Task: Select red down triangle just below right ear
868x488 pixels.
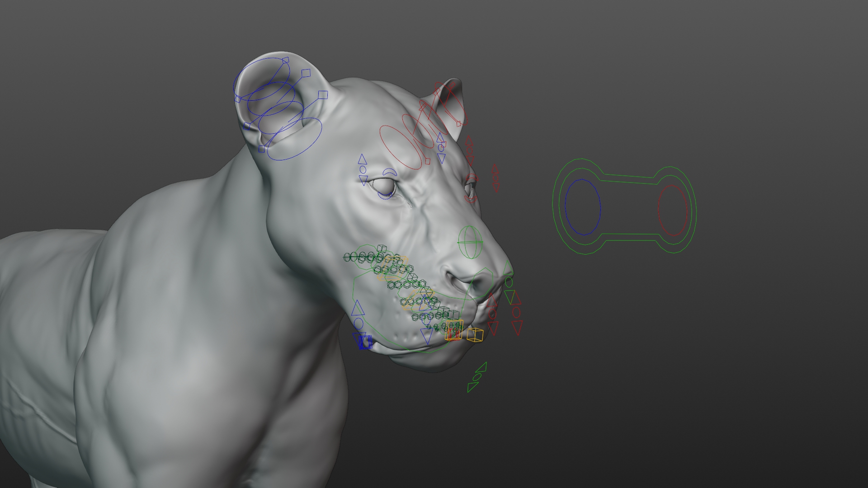Action: pyautogui.click(x=470, y=161)
